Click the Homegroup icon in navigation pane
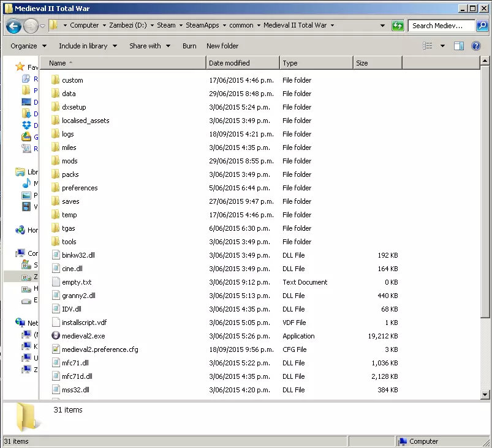 (20, 230)
